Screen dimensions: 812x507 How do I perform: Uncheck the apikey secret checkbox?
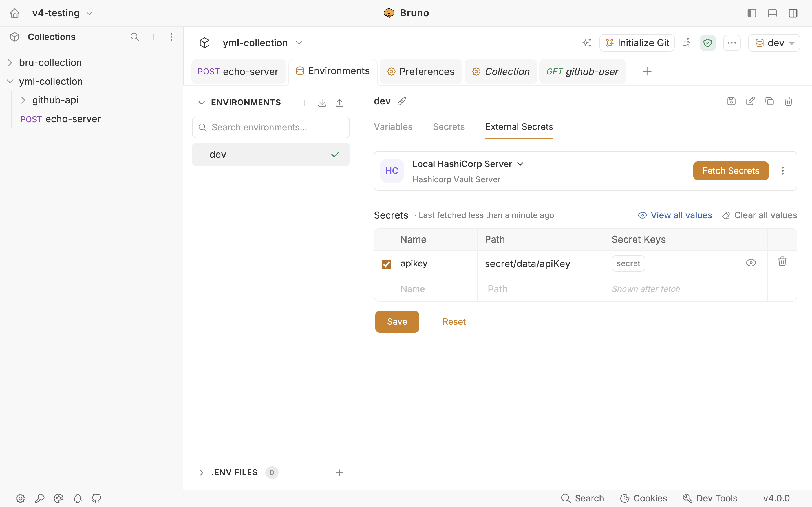tap(387, 264)
